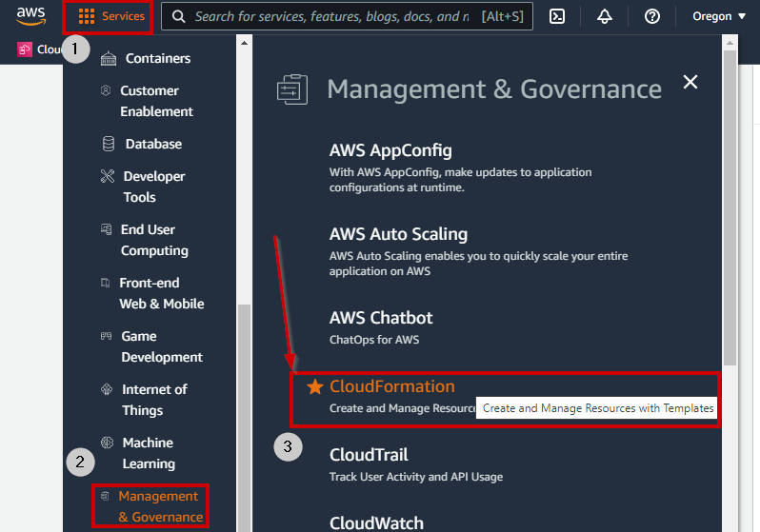Image resolution: width=760 pixels, height=532 pixels.
Task: Select the Database category
Action: (x=153, y=144)
